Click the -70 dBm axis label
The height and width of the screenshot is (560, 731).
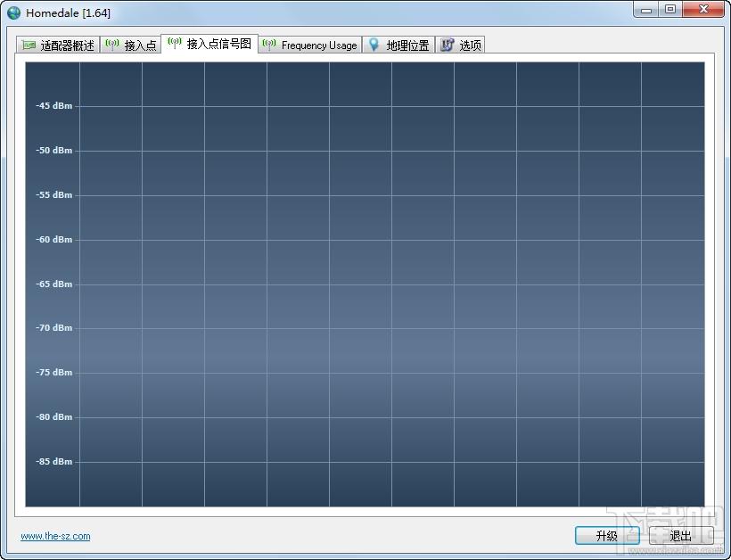click(x=53, y=328)
